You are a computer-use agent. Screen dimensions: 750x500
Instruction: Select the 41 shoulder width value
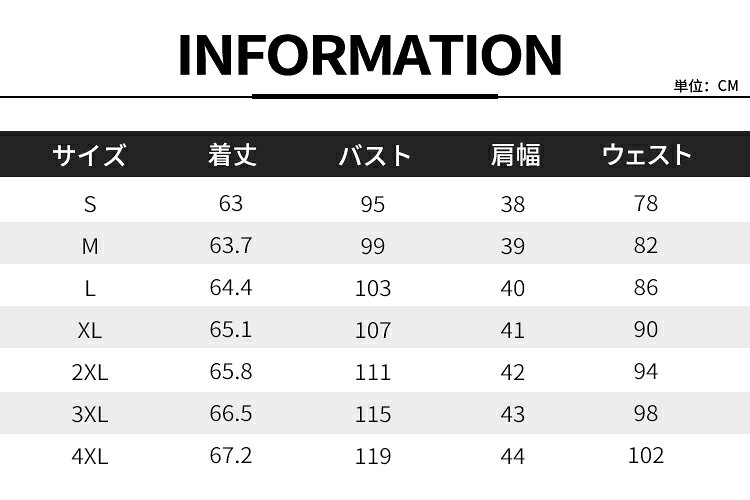[x=513, y=330]
